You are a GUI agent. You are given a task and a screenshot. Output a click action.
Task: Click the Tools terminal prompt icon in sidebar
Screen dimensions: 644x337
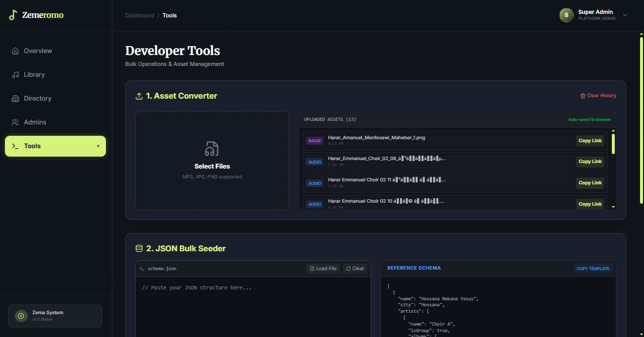[x=15, y=146]
